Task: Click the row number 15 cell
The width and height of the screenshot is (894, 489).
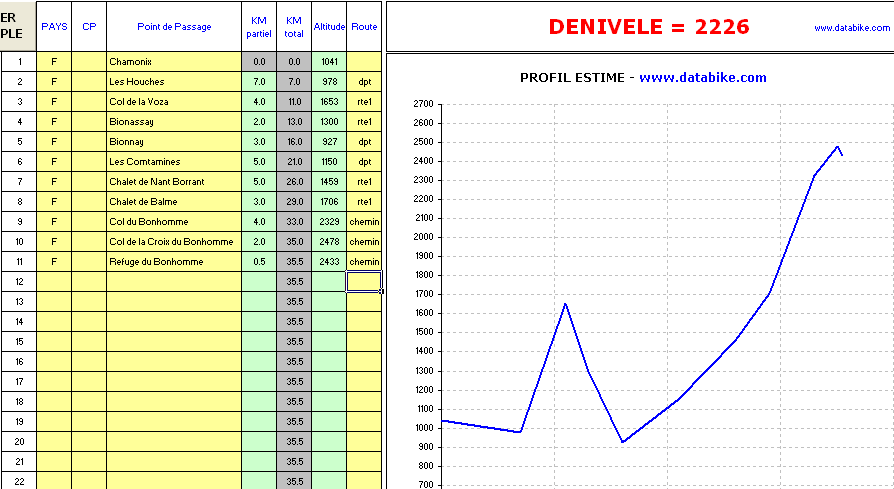Action: [x=19, y=342]
